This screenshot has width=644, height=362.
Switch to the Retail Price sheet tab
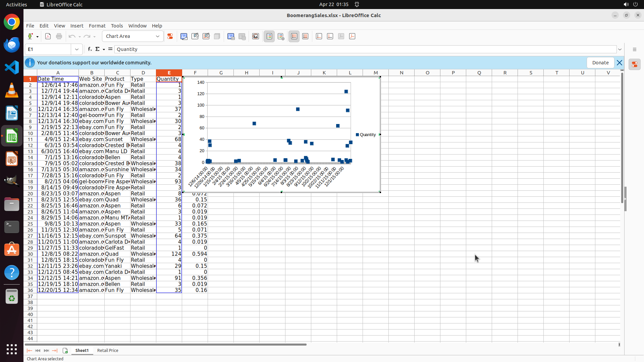[x=108, y=350]
